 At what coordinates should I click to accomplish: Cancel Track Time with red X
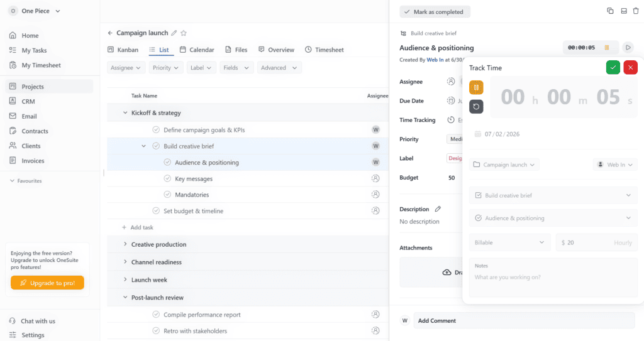tap(630, 67)
